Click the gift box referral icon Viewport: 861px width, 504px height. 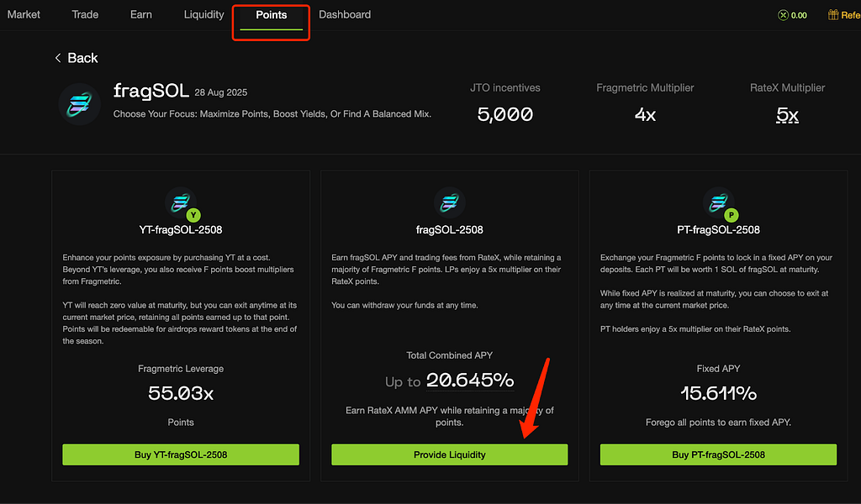[833, 15]
